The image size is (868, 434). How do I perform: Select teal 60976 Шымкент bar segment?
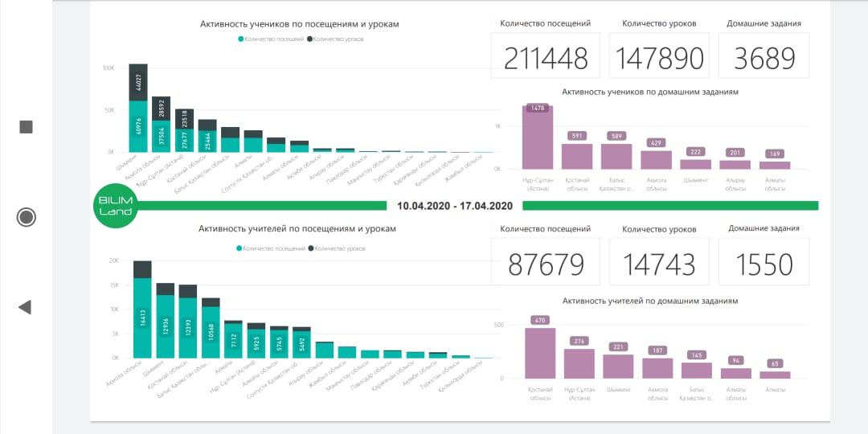138,126
